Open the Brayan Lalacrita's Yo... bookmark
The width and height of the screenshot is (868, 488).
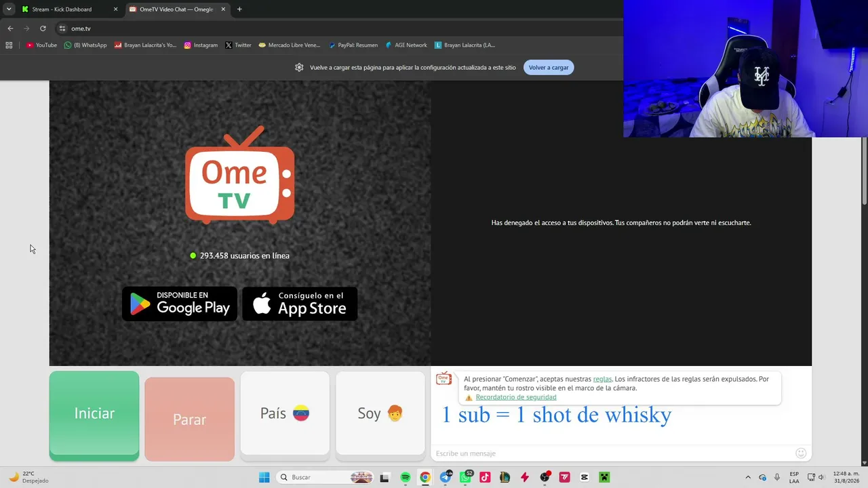tap(145, 45)
